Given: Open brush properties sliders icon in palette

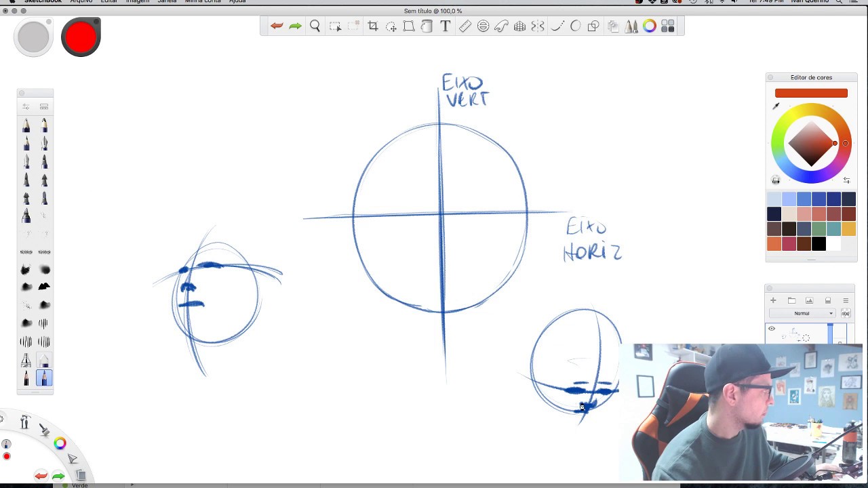Looking at the screenshot, I should point(26,106).
